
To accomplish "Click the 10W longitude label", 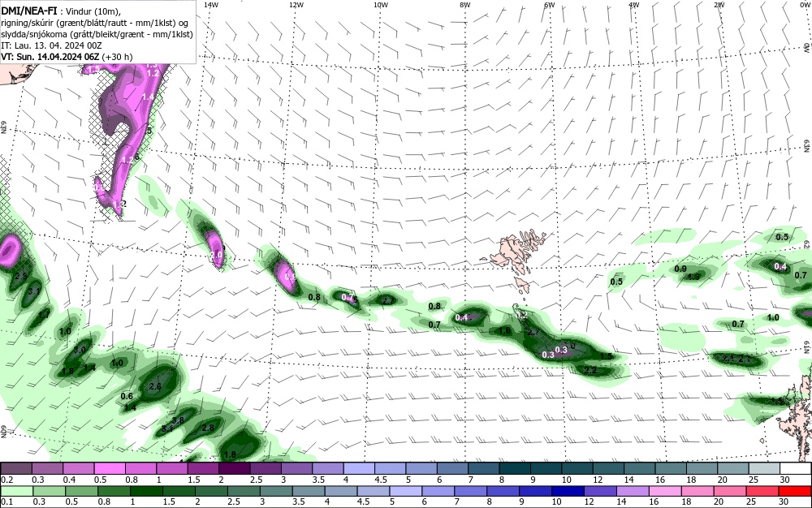I will point(381,5).
